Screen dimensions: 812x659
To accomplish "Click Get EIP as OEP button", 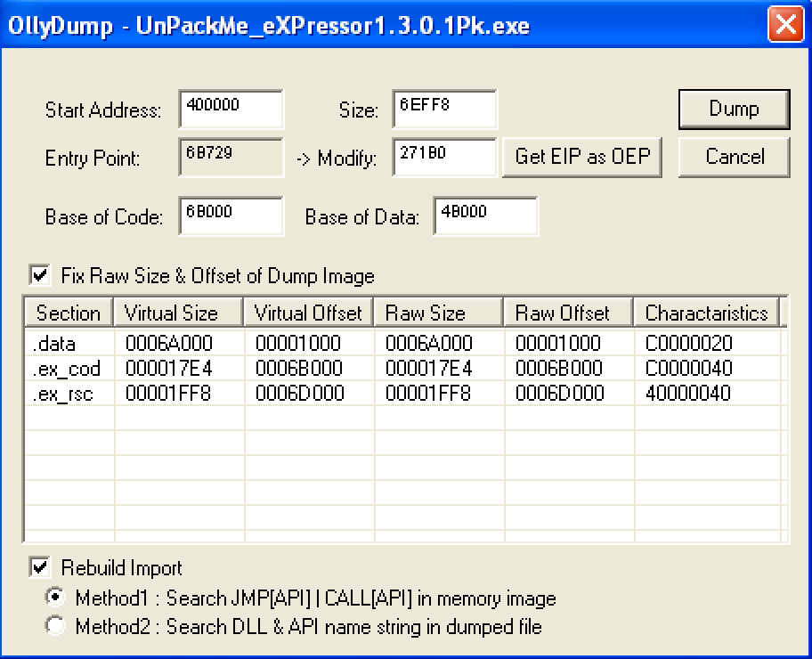I will point(582,157).
